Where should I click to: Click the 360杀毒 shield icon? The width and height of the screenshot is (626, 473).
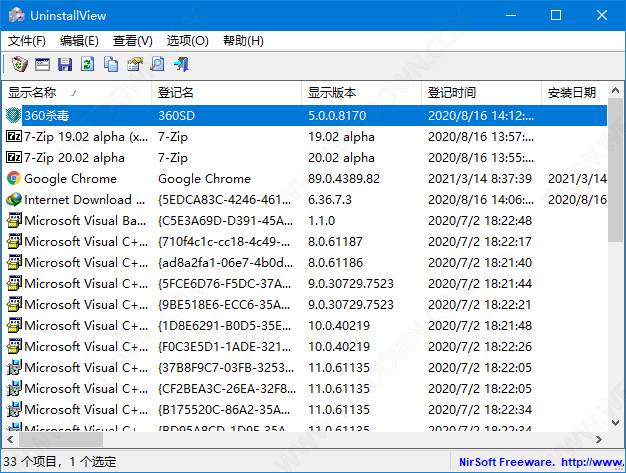point(14,116)
